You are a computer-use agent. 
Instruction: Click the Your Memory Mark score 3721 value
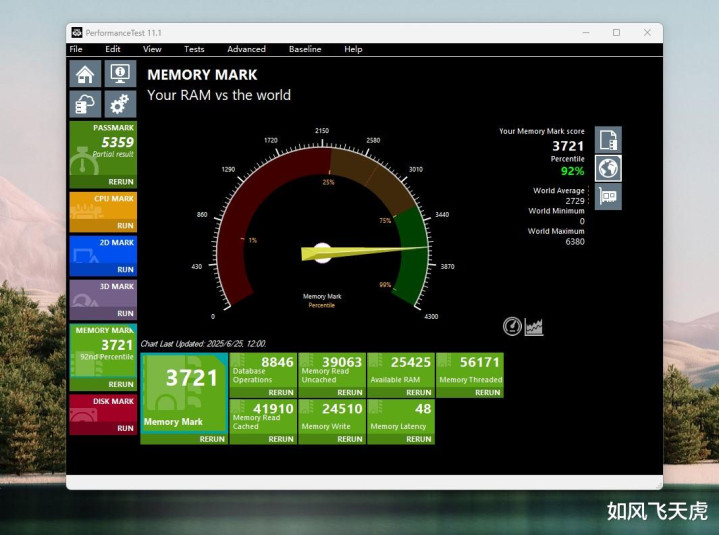click(568, 146)
